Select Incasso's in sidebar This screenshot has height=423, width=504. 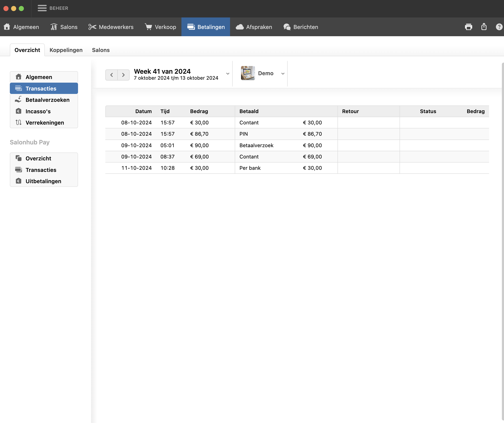click(x=38, y=111)
